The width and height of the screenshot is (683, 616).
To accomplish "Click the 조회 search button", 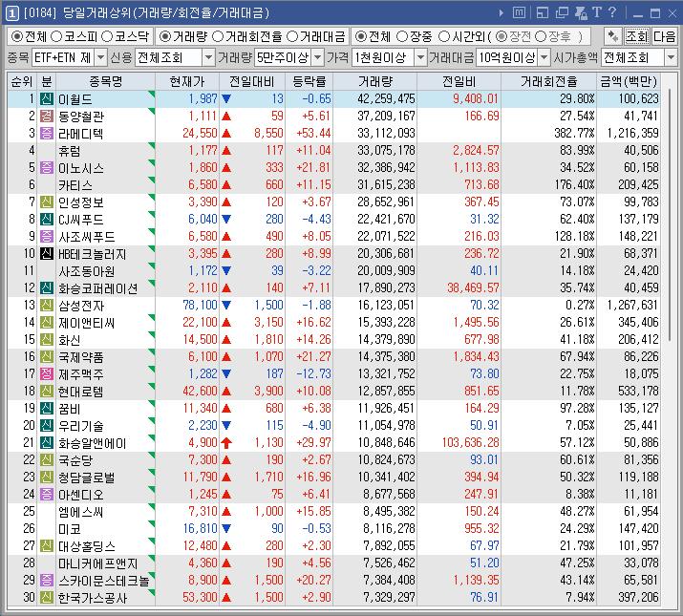I will coord(637,36).
